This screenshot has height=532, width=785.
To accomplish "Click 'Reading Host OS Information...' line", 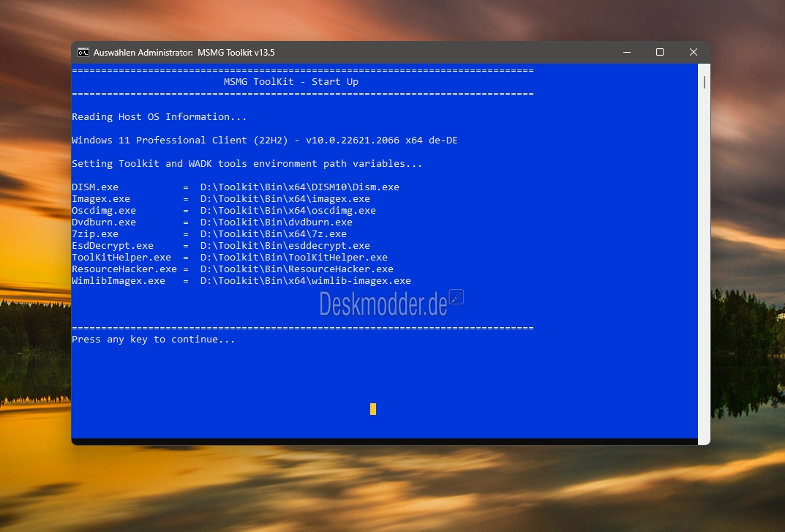I will pos(159,117).
